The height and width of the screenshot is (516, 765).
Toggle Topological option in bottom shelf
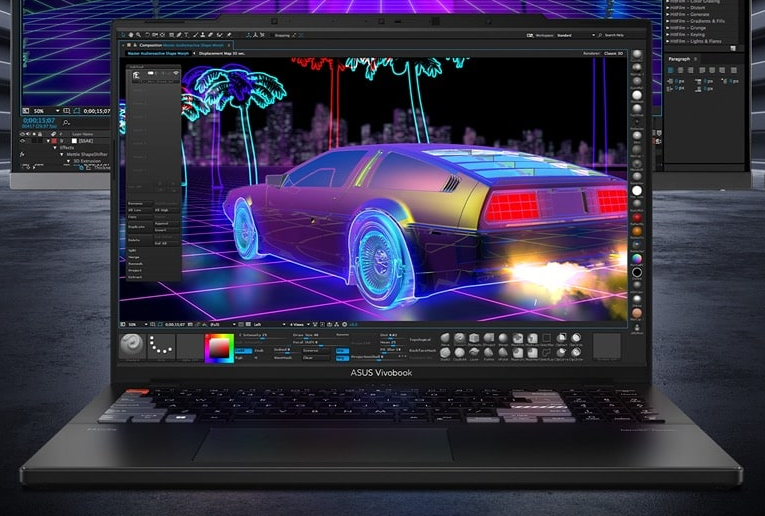pyautogui.click(x=421, y=339)
